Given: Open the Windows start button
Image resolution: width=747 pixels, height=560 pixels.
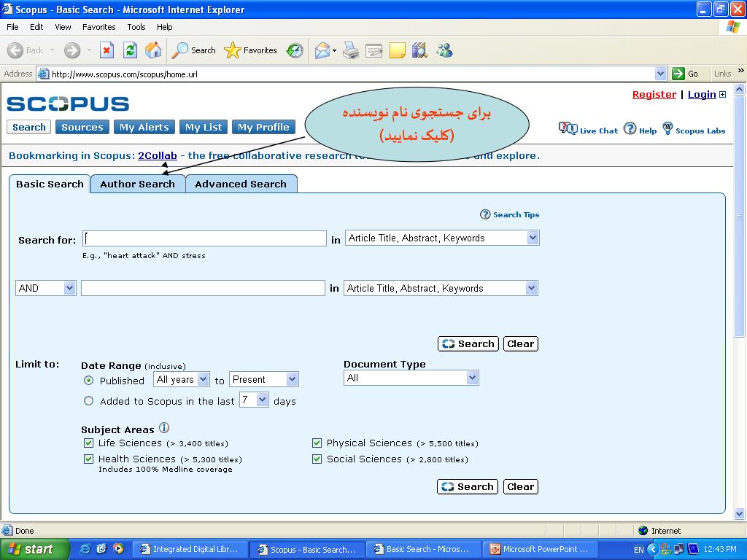Looking at the screenshot, I should click(x=35, y=549).
